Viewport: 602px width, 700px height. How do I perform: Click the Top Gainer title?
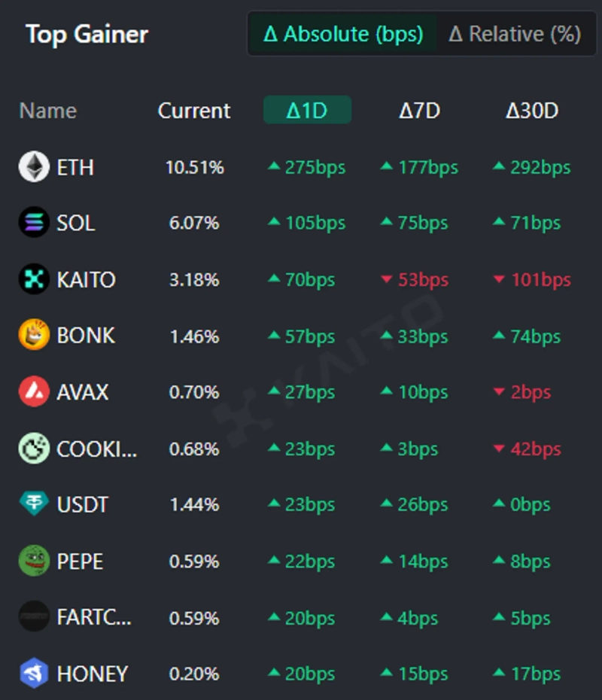87,34
